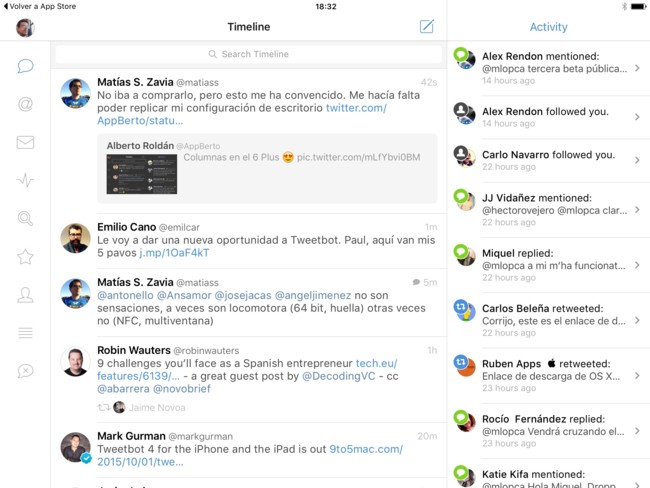Tap Carlo Navarro follow avatar icon
This screenshot has width=650, height=488.
click(464, 157)
